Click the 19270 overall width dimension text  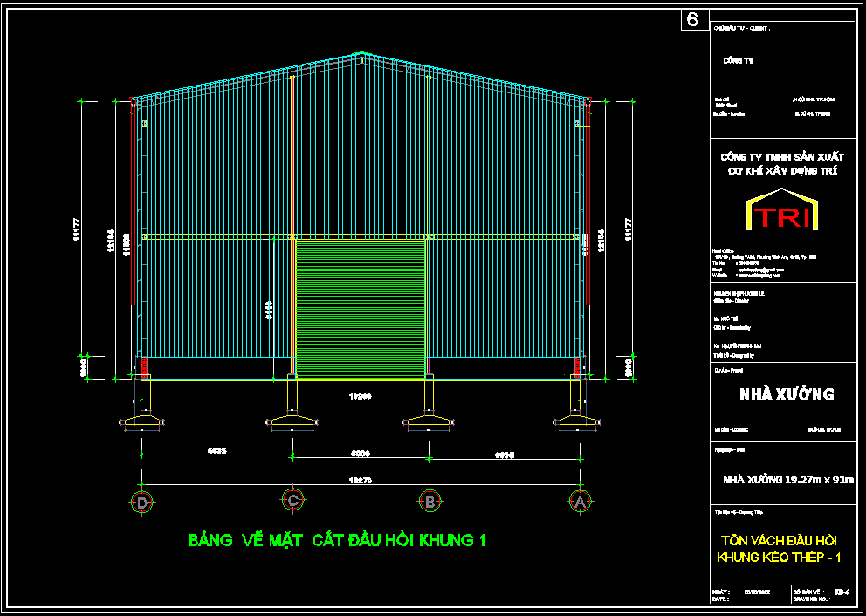click(x=360, y=480)
